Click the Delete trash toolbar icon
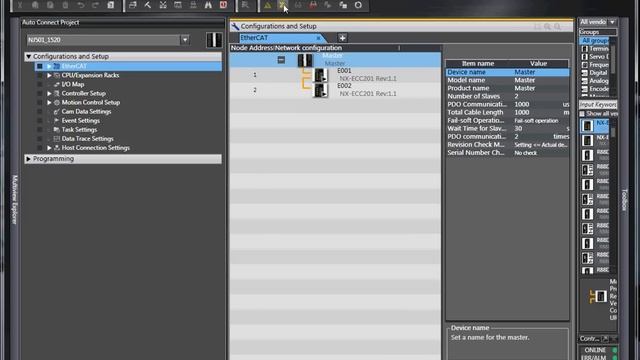Screen dimensions: 640x360 tap(65, 5)
